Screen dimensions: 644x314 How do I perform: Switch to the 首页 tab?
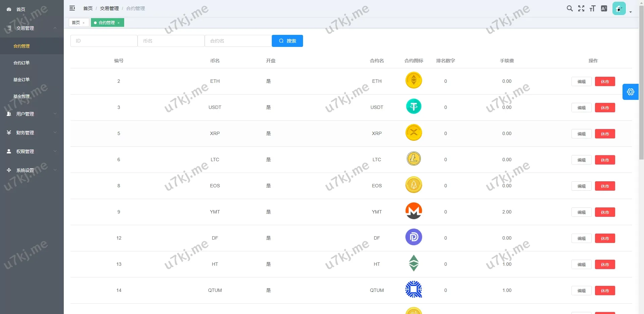coord(76,23)
